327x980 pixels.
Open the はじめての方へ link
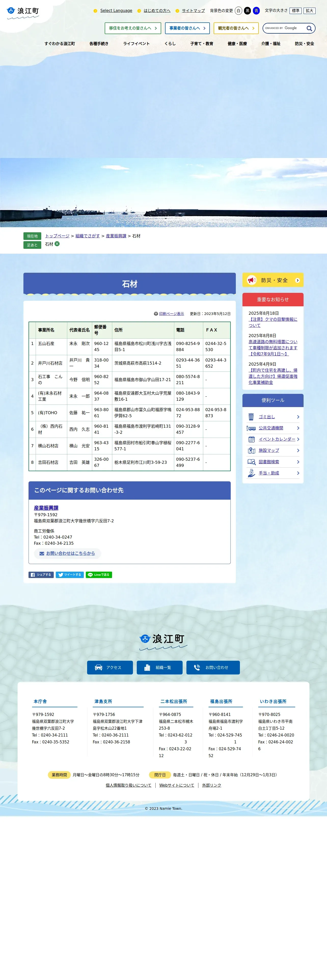click(157, 11)
